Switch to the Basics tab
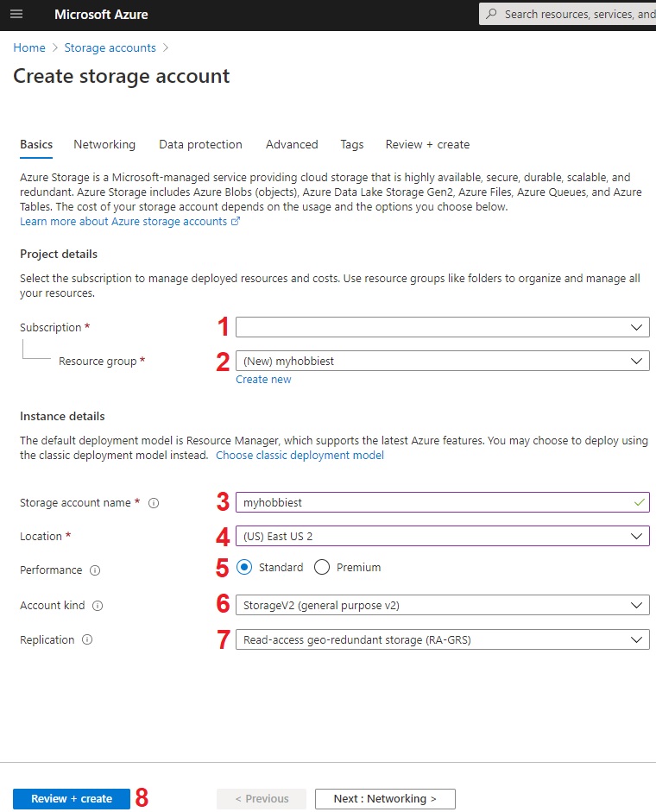This screenshot has height=812, width=656. (x=36, y=144)
